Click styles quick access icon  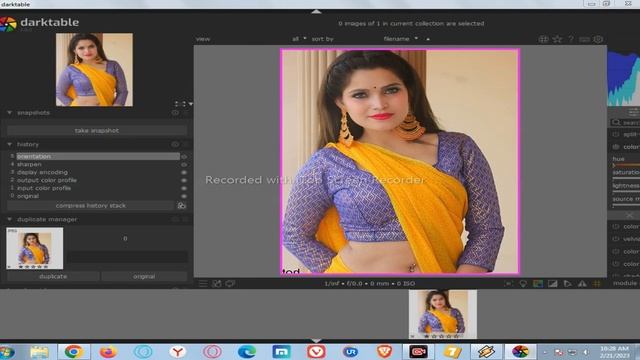(216, 284)
